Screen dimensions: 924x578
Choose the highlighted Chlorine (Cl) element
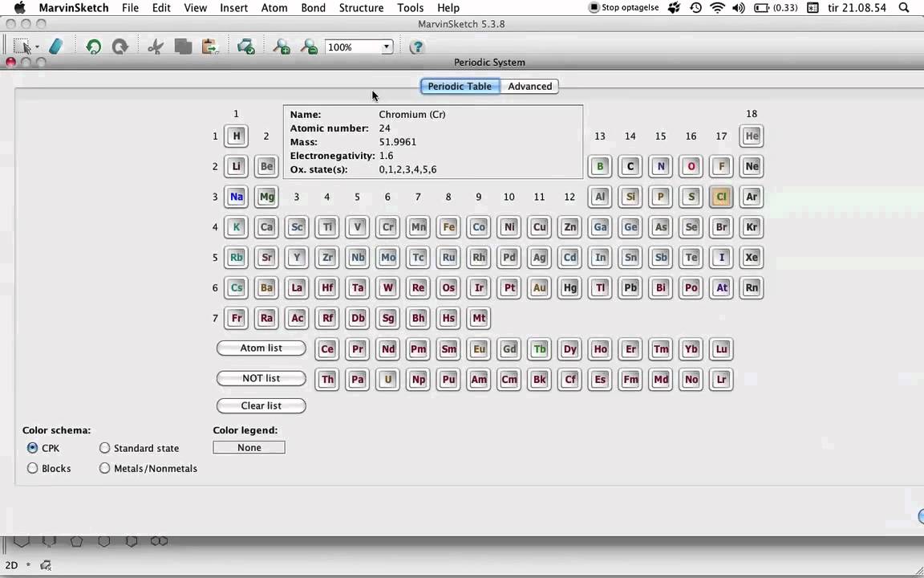point(721,197)
